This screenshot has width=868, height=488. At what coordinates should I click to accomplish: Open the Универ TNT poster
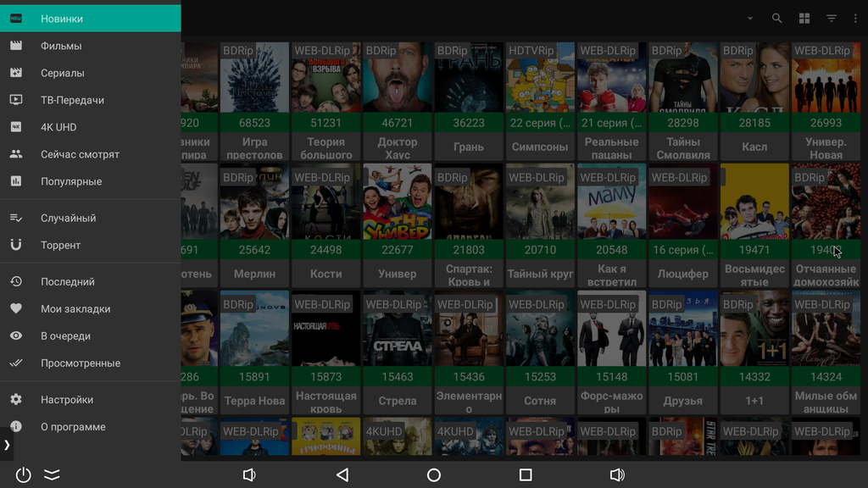click(x=398, y=202)
